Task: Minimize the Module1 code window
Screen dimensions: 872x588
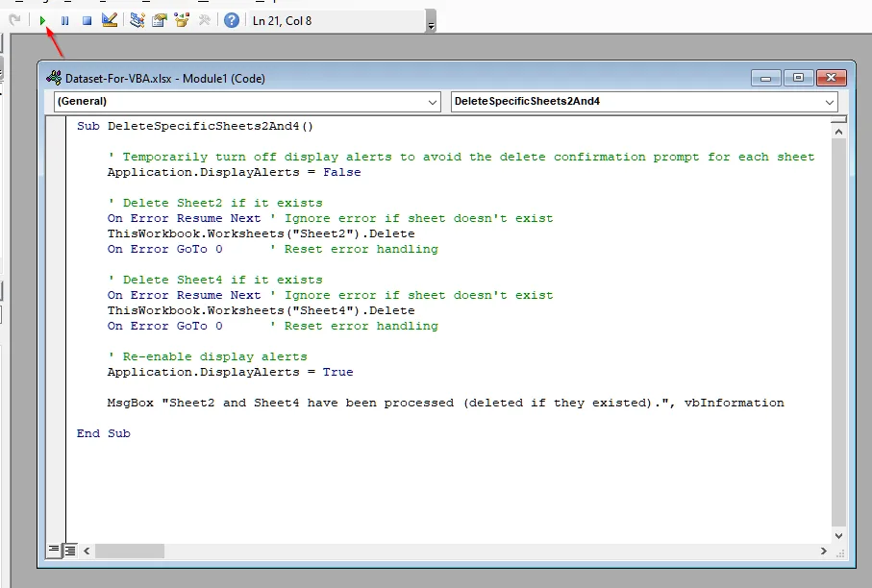Action: (766, 78)
